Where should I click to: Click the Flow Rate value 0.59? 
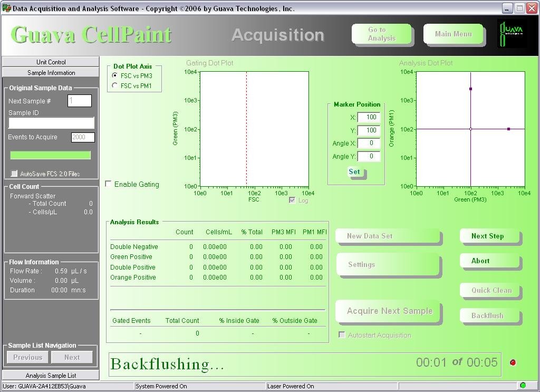61,271
